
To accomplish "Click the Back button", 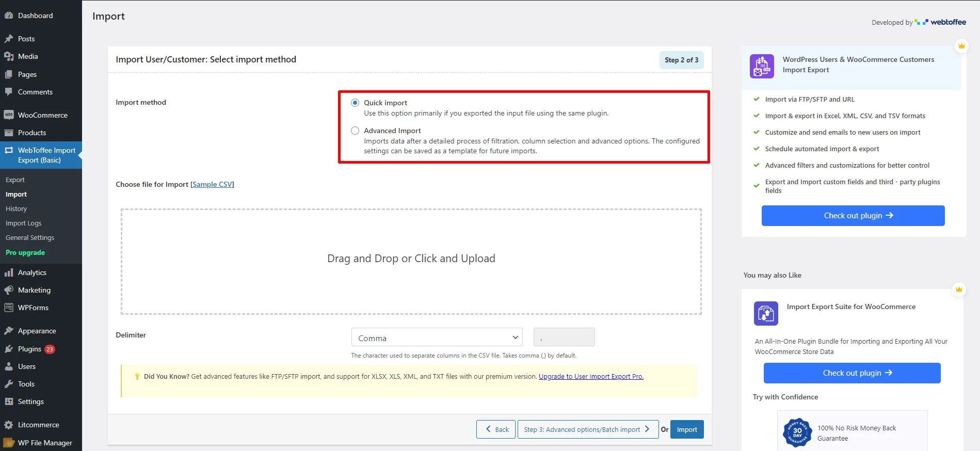I will (496, 429).
